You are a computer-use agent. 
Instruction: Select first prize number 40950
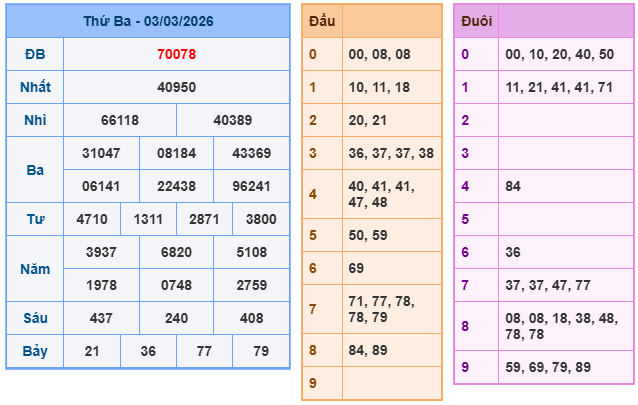coord(176,87)
